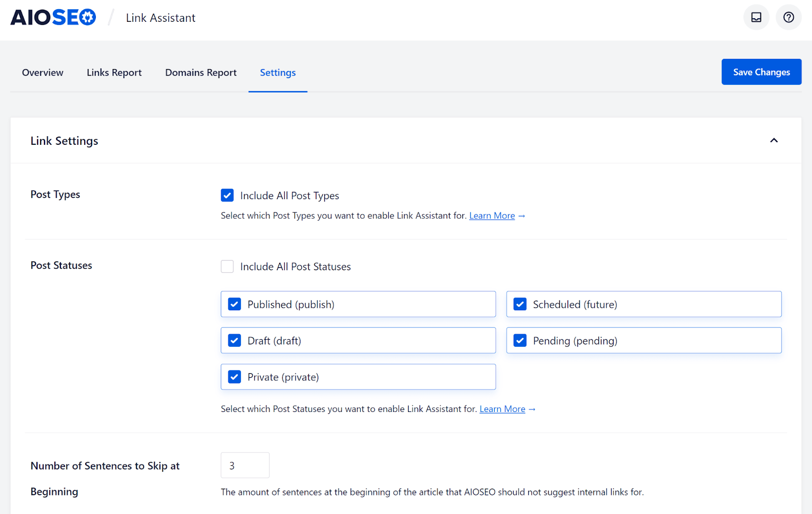The image size is (812, 514).
Task: Follow Learn More link for Post Statuses
Action: (x=502, y=409)
